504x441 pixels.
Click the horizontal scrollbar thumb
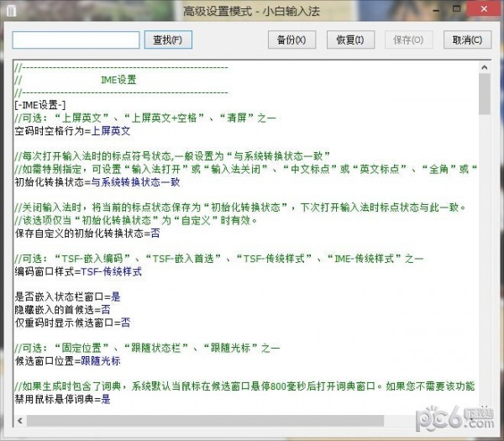pyautogui.click(x=206, y=421)
